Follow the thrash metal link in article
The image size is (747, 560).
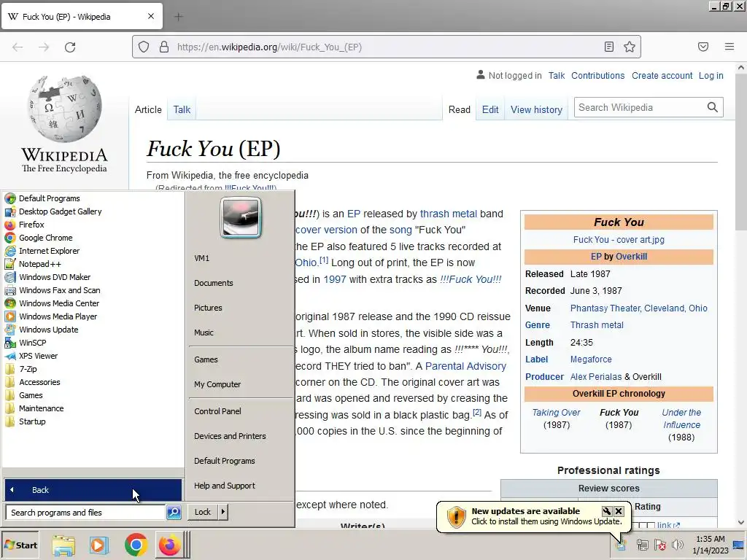449,214
